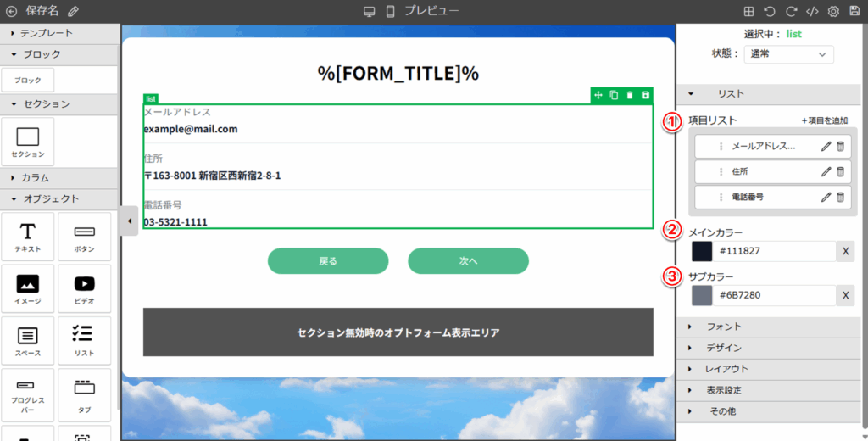Duplicate the selected list block
Viewport: 868px width, 441px height.
coord(614,95)
